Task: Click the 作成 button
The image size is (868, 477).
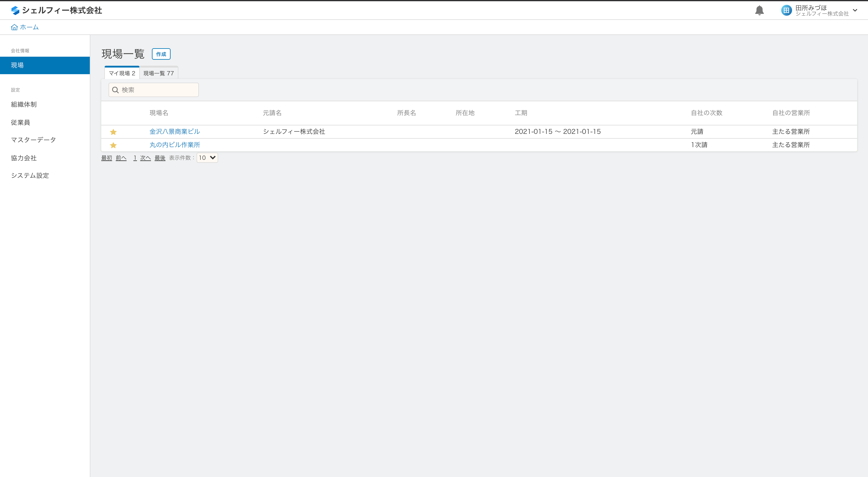Action: click(x=161, y=54)
